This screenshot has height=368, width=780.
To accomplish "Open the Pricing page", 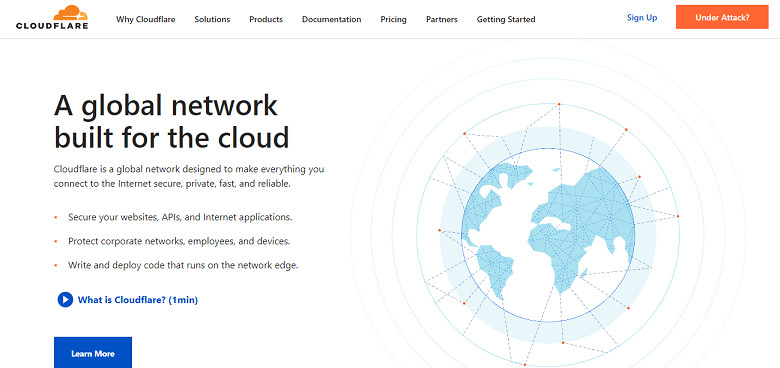I will [x=393, y=19].
